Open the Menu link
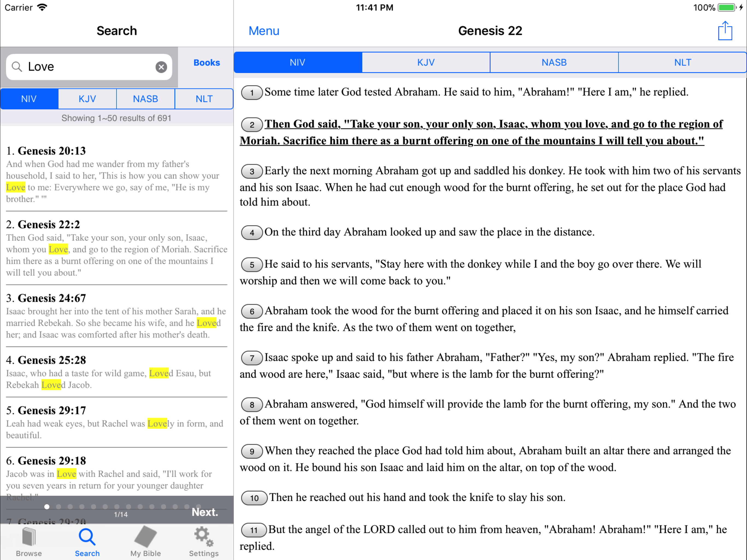 tap(264, 31)
